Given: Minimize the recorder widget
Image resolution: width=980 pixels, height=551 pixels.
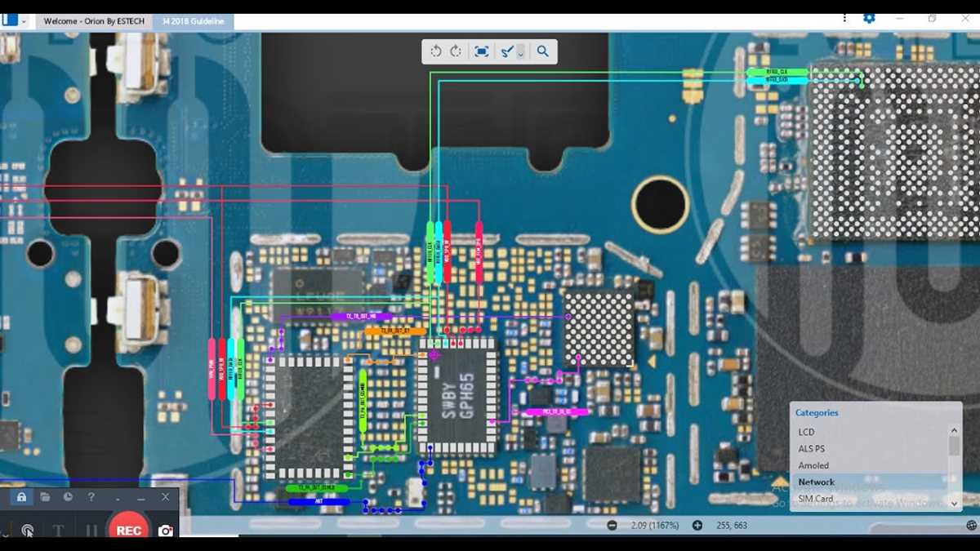Looking at the screenshot, I should (x=141, y=498).
